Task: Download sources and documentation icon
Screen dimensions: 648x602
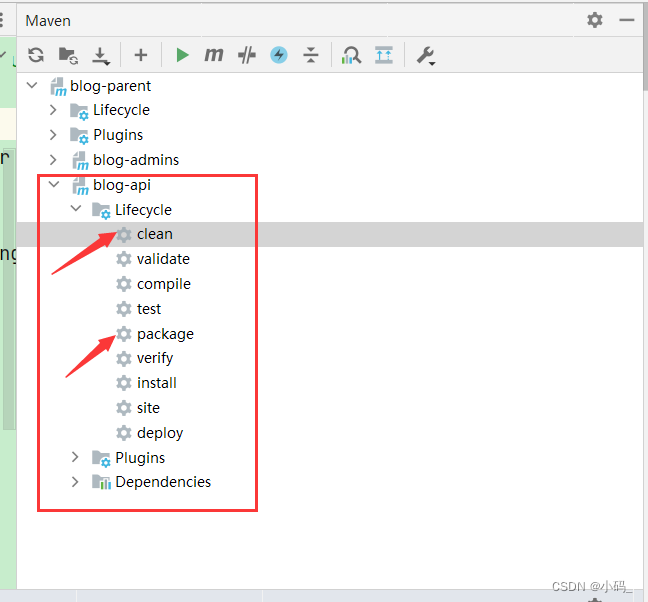Action: 100,56
